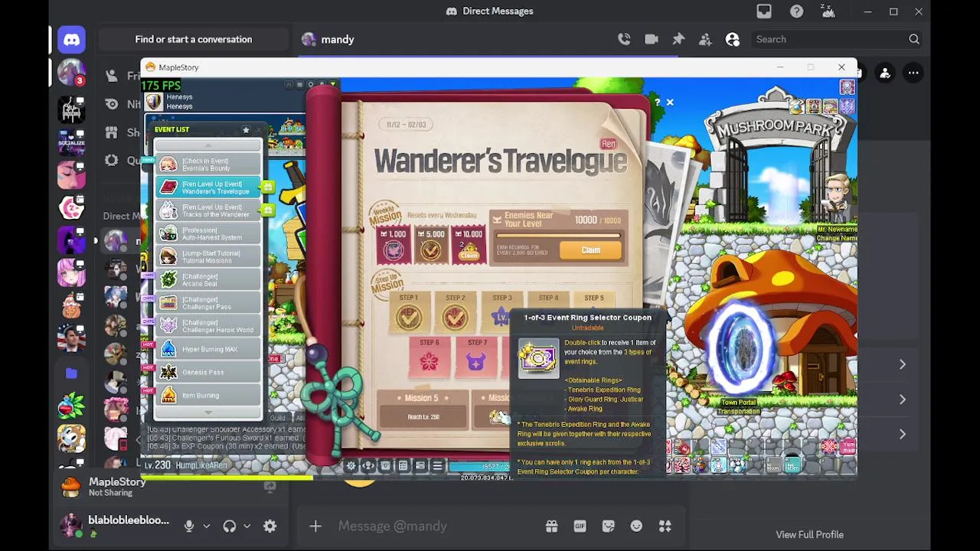The height and width of the screenshot is (551, 980).
Task: Mute microphone in Discord user panel
Action: pyautogui.click(x=189, y=527)
